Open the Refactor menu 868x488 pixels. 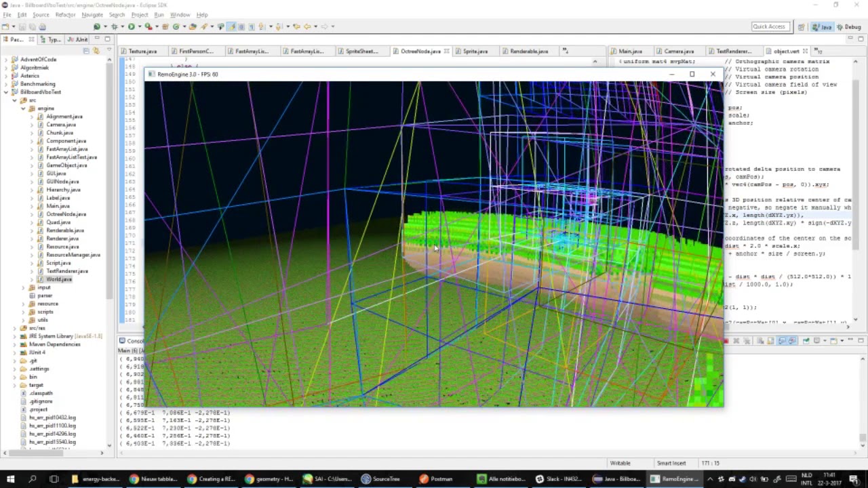pos(65,14)
